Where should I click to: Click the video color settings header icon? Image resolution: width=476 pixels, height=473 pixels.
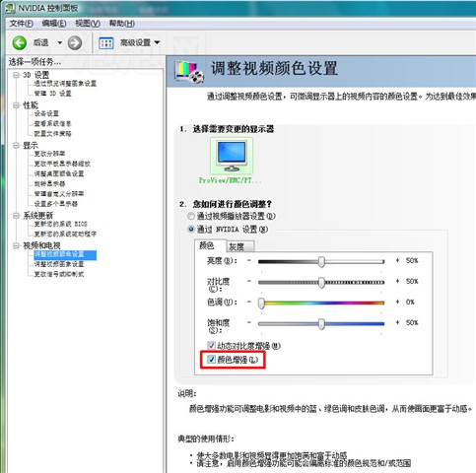tap(189, 71)
